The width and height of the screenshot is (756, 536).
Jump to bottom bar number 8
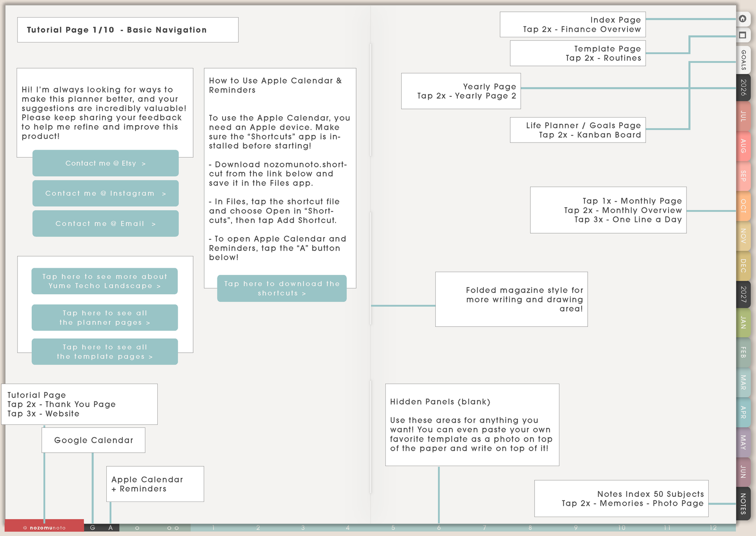[x=530, y=528]
